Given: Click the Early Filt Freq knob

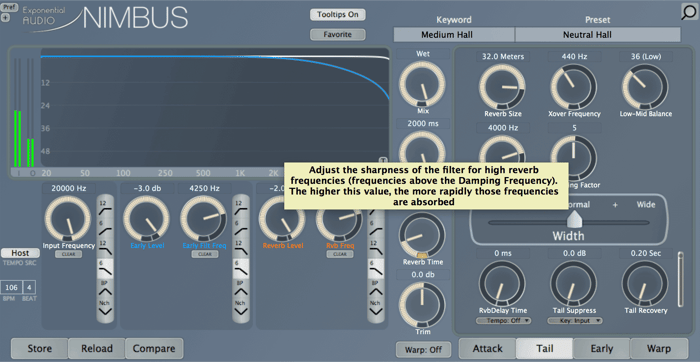Looking at the screenshot, I should tap(204, 219).
